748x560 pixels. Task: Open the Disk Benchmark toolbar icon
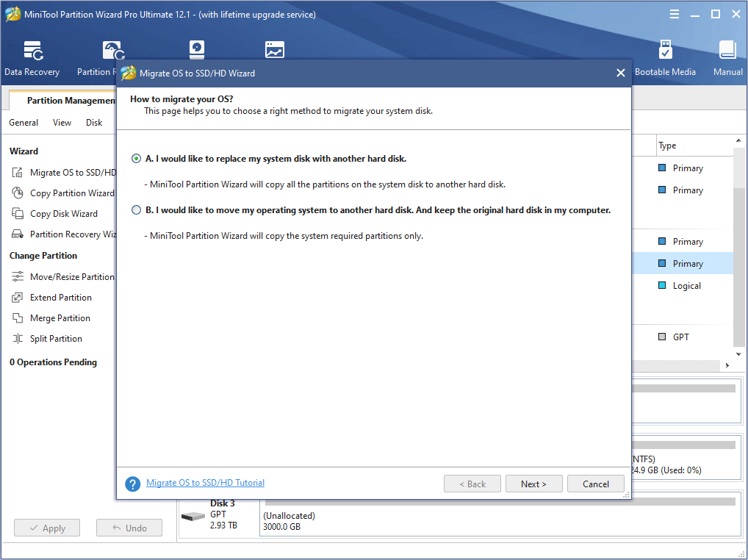click(196, 50)
